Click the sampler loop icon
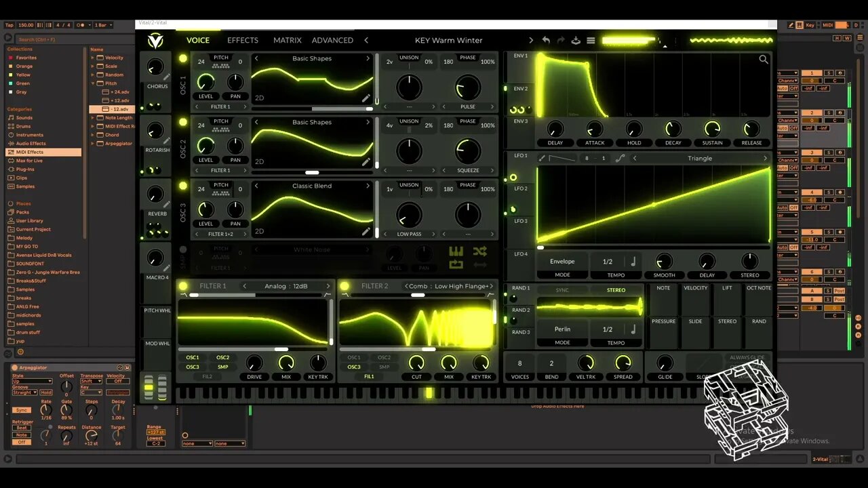The image size is (868, 488). 456,264
